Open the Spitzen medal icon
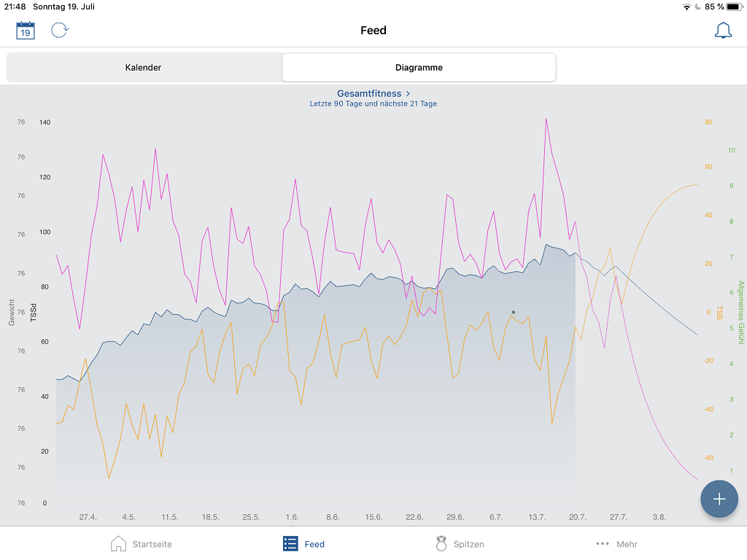Image resolution: width=747 pixels, height=560 pixels. point(441,544)
